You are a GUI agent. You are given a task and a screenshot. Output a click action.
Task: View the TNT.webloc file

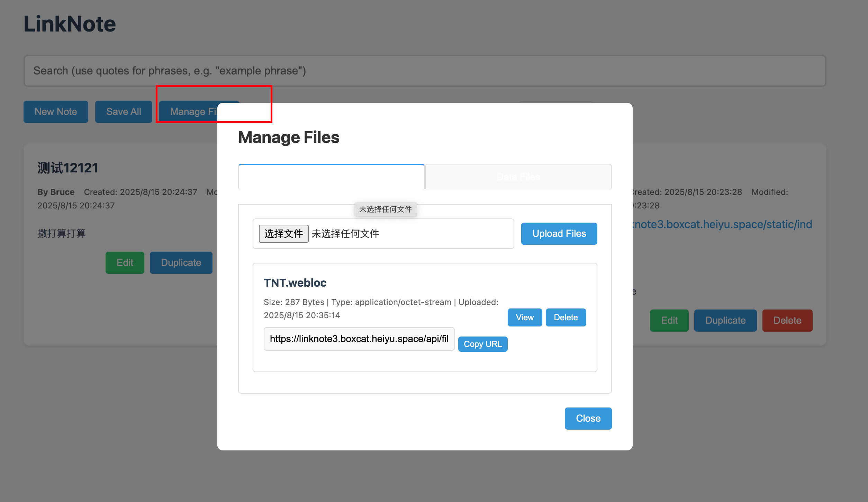coord(525,317)
